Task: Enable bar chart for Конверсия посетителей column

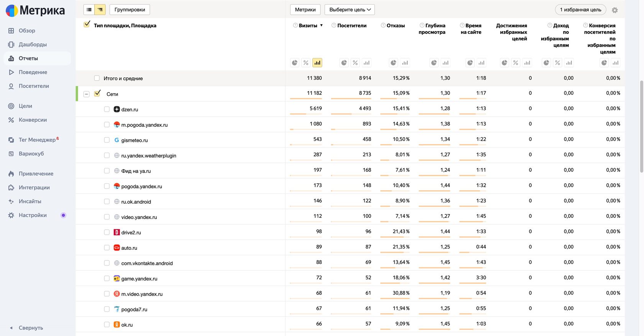Action: [615, 63]
